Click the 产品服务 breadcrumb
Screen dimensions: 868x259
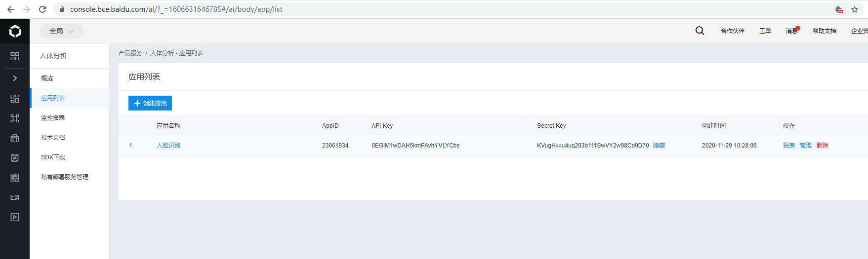point(130,53)
